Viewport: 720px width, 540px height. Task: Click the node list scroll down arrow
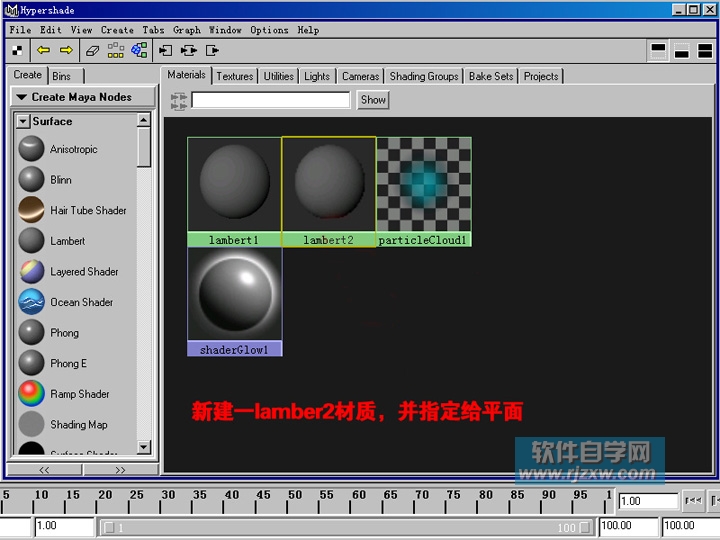pyautogui.click(x=144, y=447)
